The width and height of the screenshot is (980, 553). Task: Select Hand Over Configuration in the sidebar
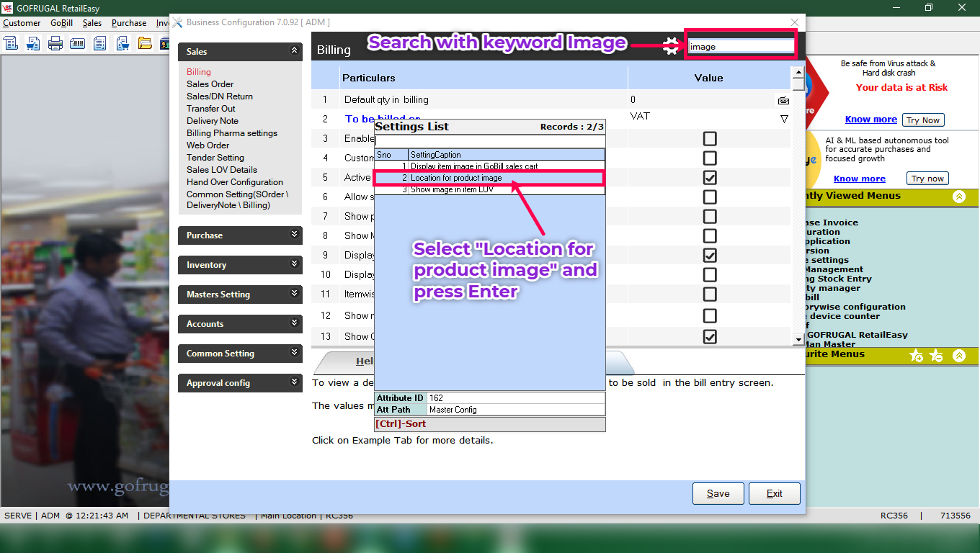click(235, 182)
